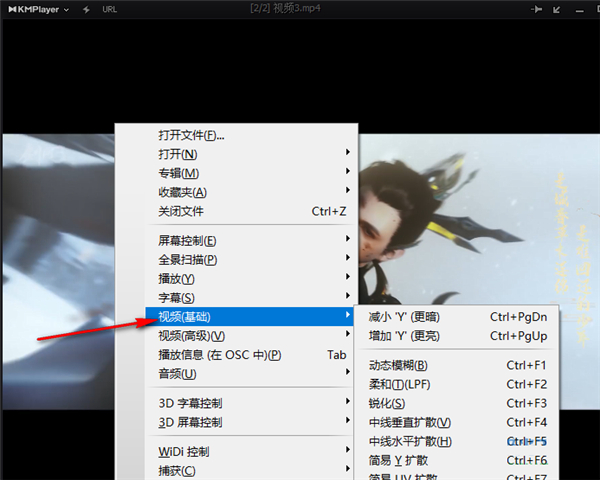Open 全景扫描(P) submenu
This screenshot has width=600, height=480.
coord(251,260)
